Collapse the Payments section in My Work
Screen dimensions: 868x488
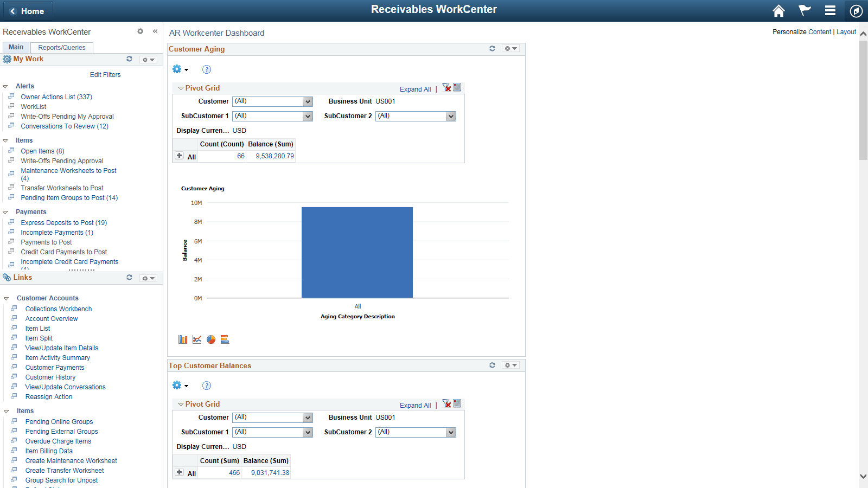pos(6,211)
